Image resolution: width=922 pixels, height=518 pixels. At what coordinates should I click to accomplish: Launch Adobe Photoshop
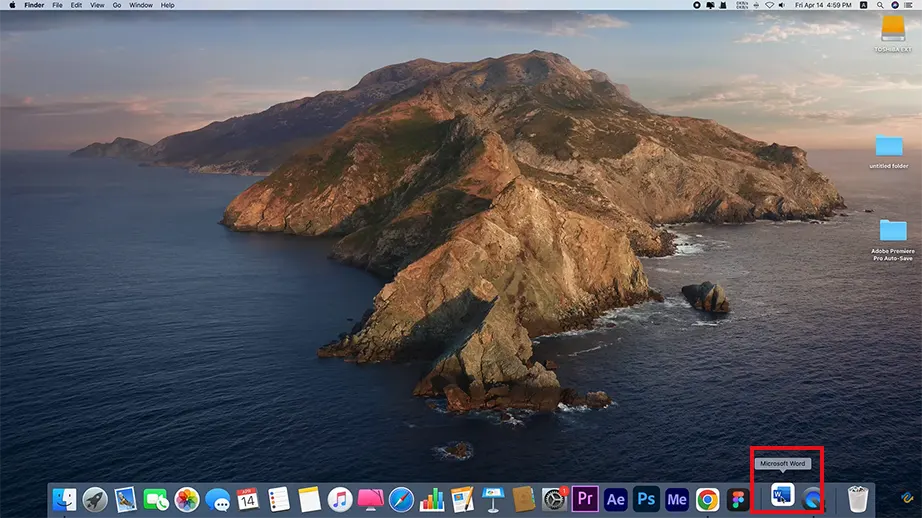click(646, 500)
